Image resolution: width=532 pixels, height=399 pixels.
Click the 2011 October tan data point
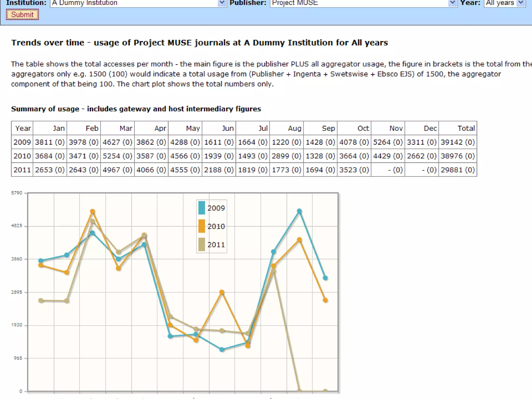click(273, 271)
